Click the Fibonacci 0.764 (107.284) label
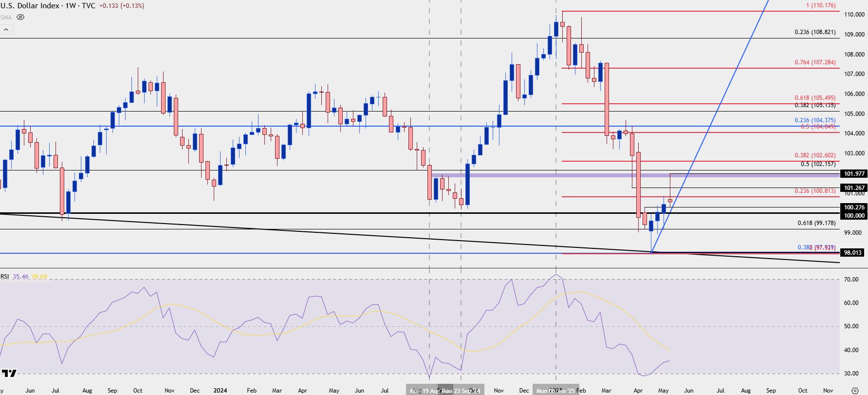Screen dimensions: 868x395 (x=815, y=62)
